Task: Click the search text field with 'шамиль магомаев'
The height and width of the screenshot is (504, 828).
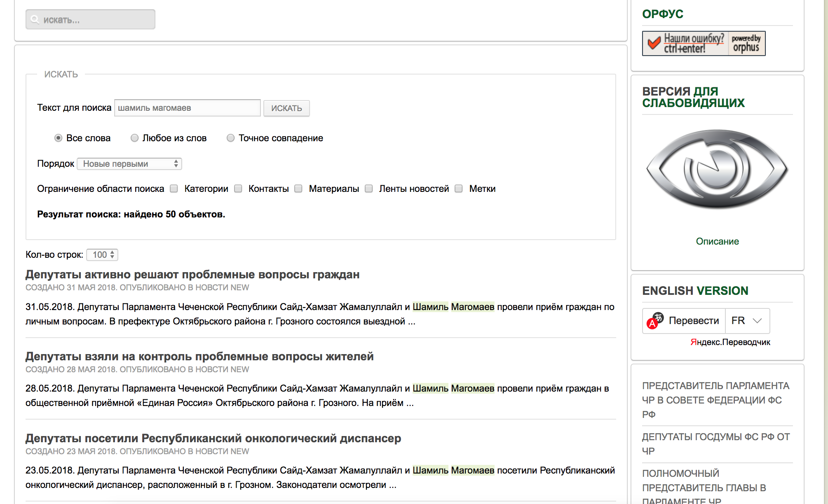Action: tap(187, 108)
